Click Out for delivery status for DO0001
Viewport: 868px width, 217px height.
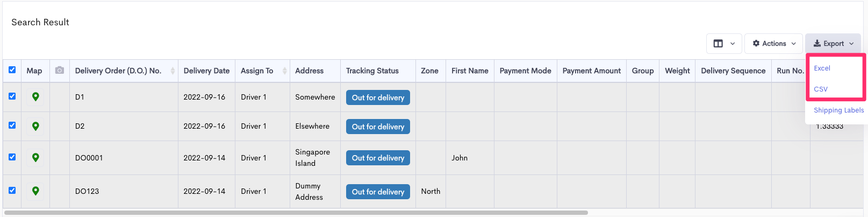click(x=378, y=158)
